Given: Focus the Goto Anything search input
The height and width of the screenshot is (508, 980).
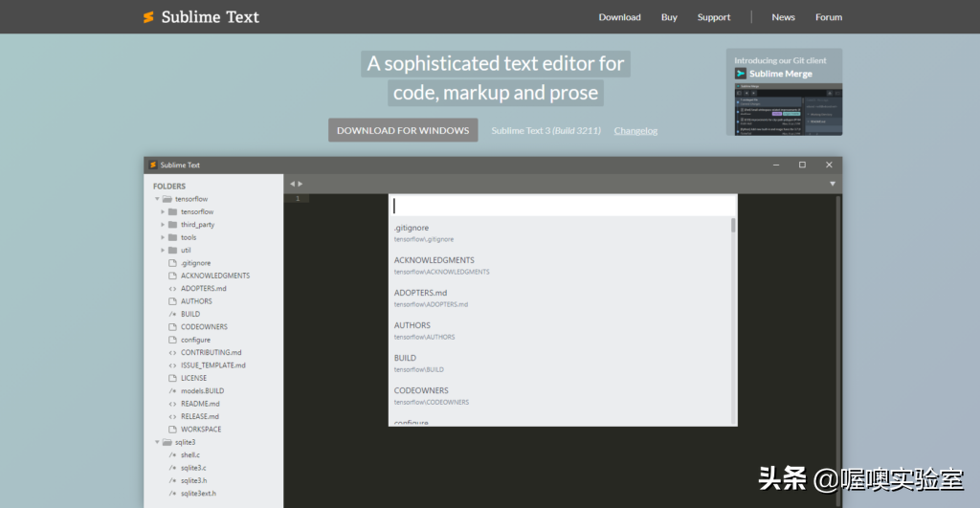Looking at the screenshot, I should pos(563,206).
